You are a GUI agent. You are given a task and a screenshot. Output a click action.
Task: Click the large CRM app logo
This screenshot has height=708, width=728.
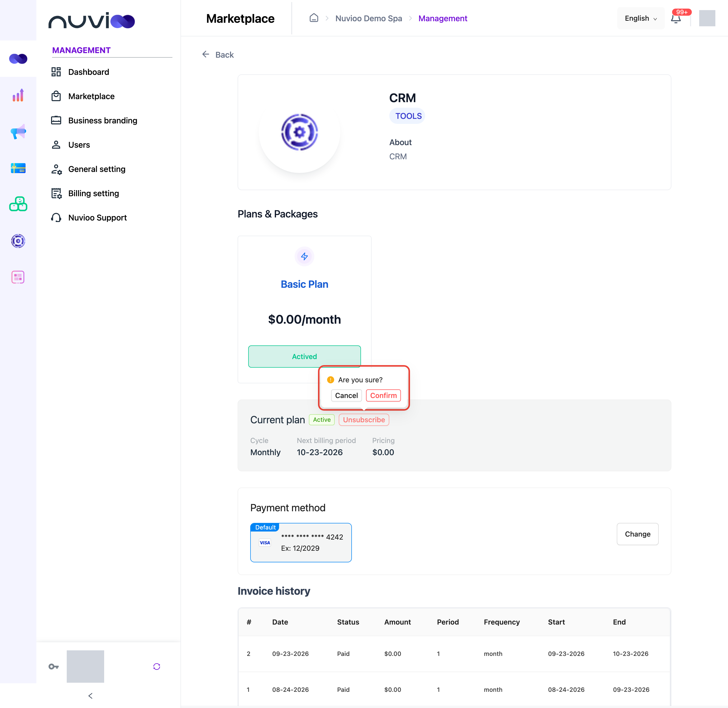299,132
